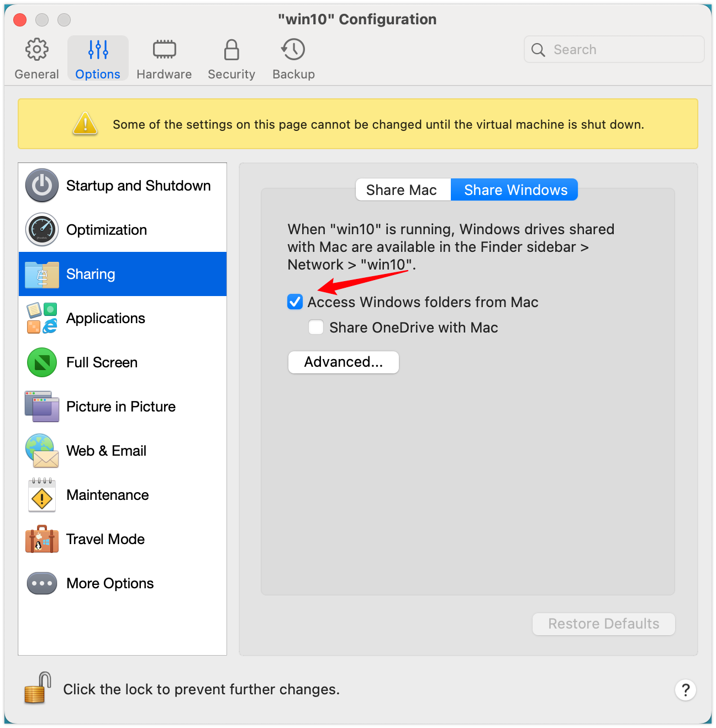Open help with the question mark button

[686, 690]
